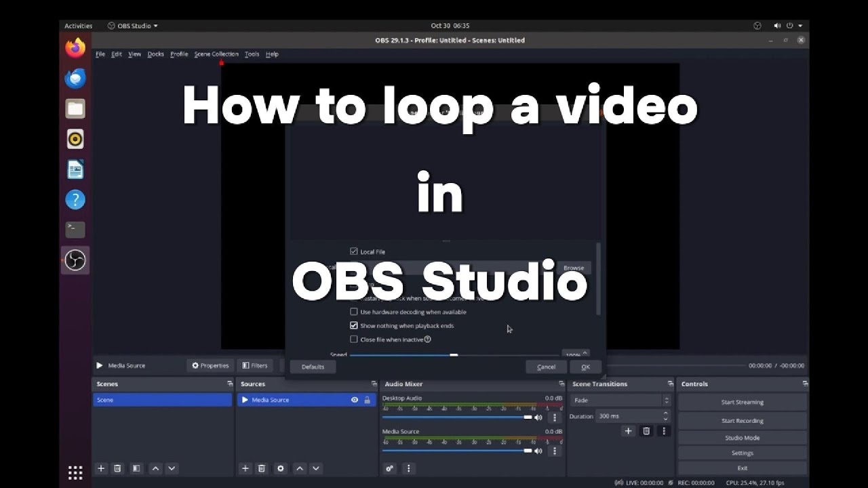Click Start Recording button

742,421
